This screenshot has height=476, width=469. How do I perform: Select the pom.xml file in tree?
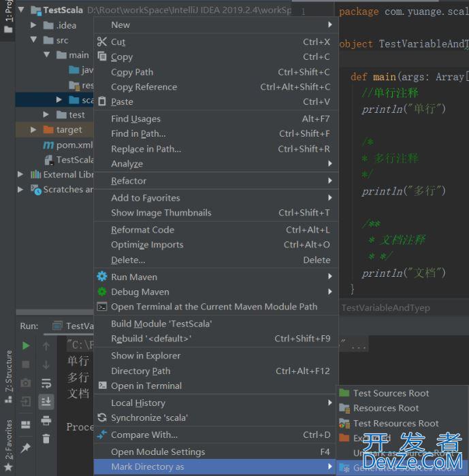68,145
